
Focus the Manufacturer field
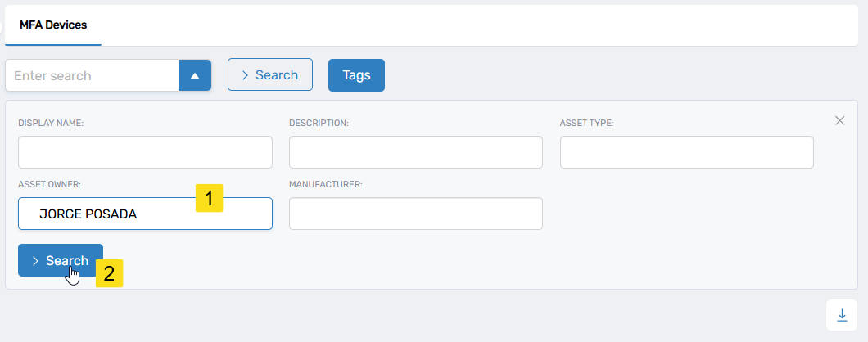[x=415, y=214]
